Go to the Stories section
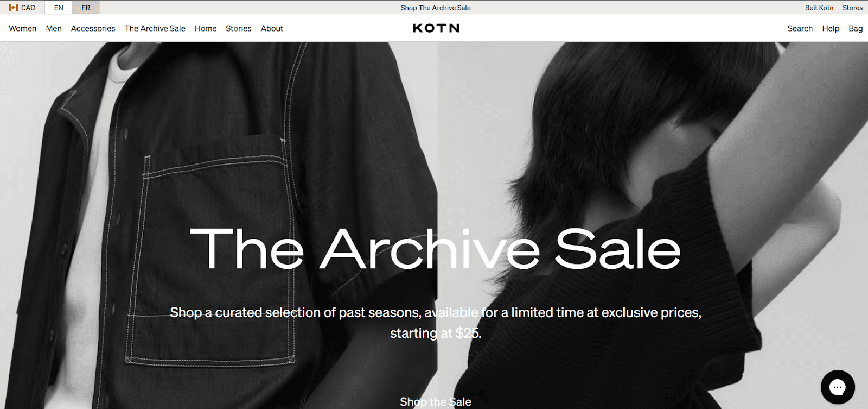 pyautogui.click(x=239, y=28)
